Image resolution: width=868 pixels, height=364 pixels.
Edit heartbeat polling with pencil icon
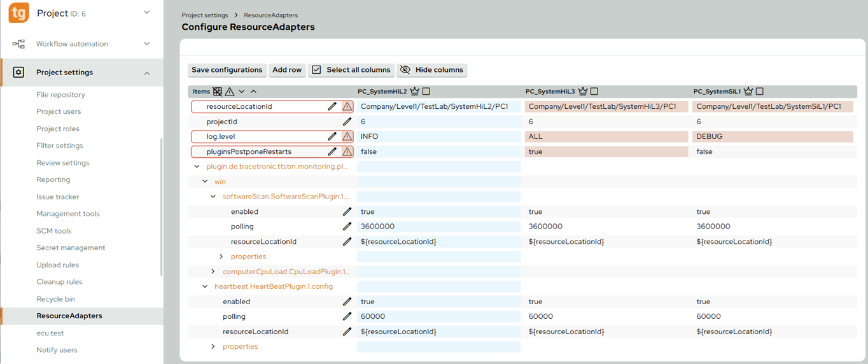click(x=347, y=316)
